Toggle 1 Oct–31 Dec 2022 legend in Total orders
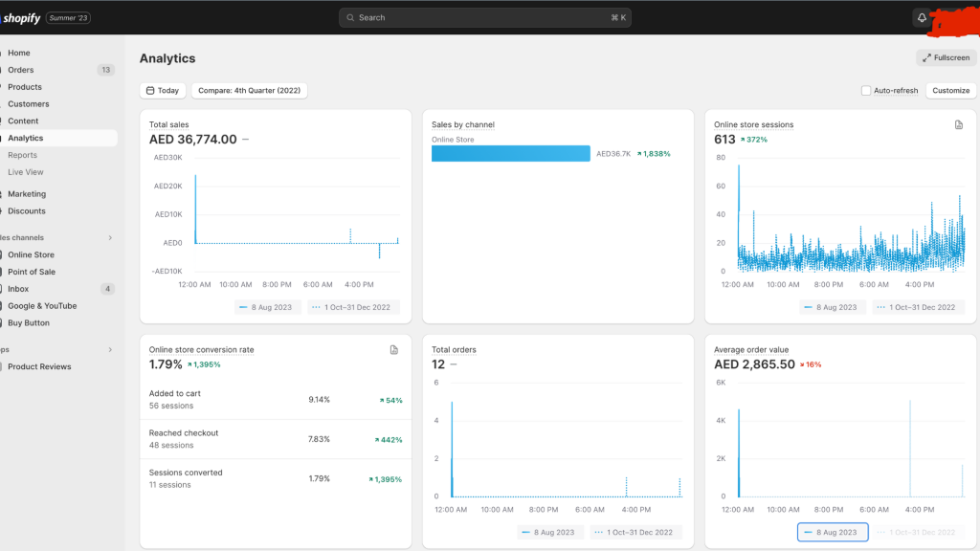Viewport: 980px width, 551px height. tap(633, 532)
